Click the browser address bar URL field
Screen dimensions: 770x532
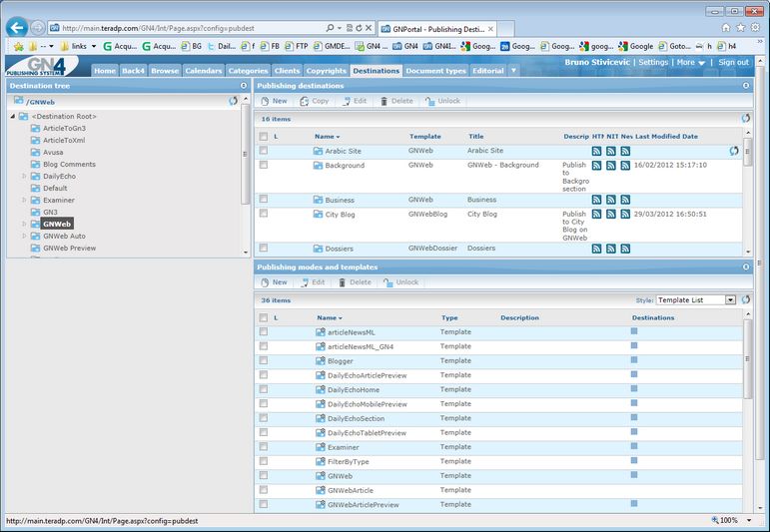[x=192, y=28]
